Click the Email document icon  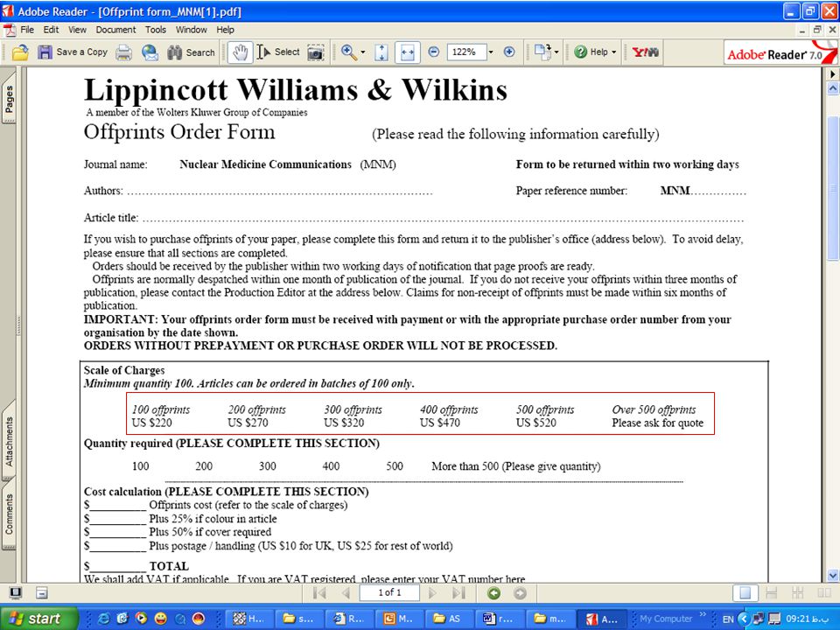[150, 52]
